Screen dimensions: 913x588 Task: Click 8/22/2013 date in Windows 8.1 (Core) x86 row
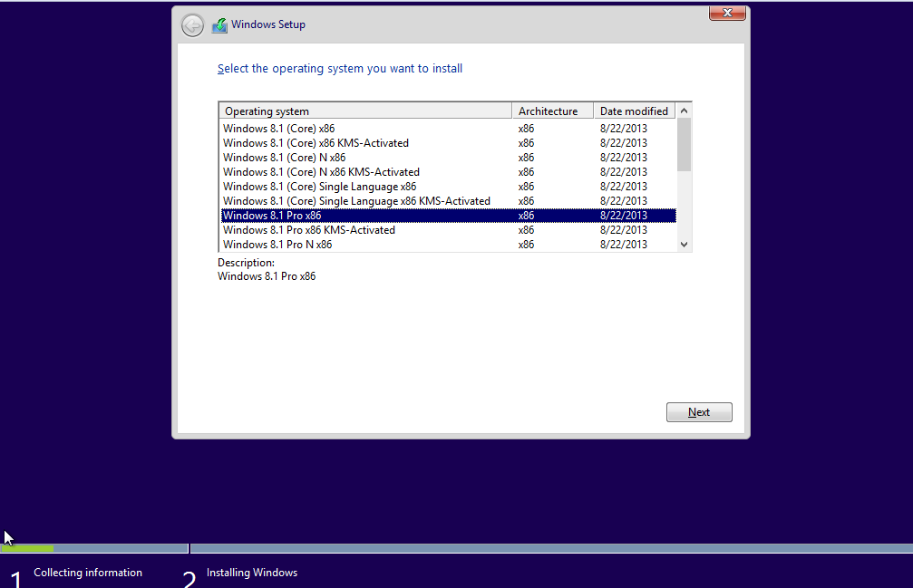coord(624,129)
